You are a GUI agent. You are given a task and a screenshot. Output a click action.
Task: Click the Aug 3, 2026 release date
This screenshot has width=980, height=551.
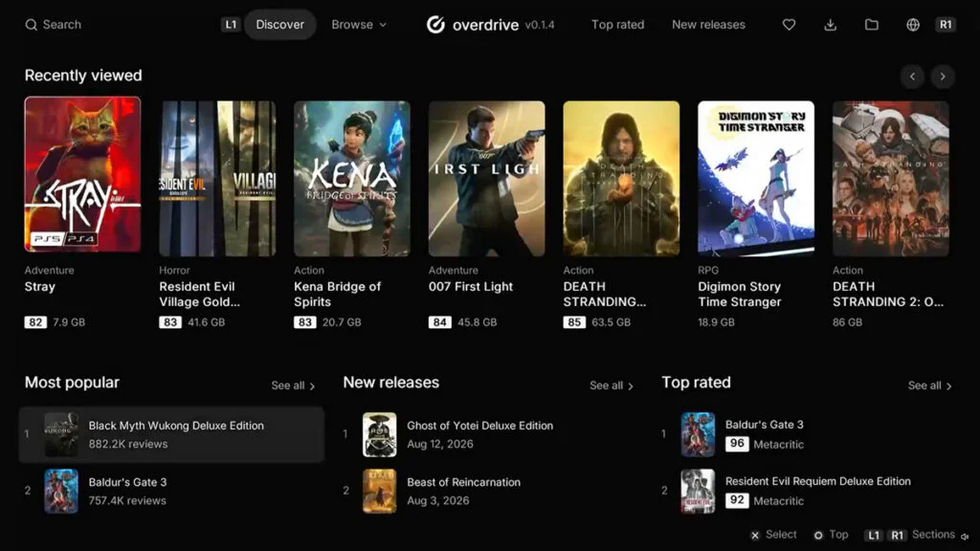click(438, 501)
